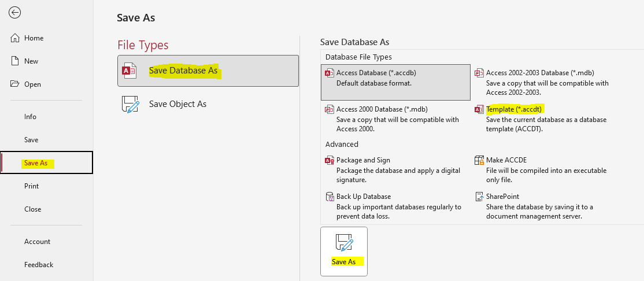
Task: Choose Access Database (*.accdb) format
Action: coord(395,82)
